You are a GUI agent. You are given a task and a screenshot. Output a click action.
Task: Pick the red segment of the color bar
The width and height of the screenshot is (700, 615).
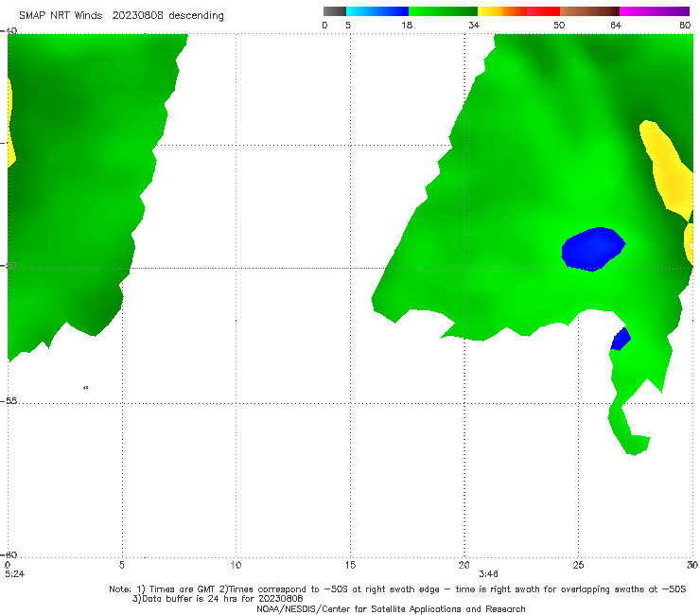(x=543, y=11)
